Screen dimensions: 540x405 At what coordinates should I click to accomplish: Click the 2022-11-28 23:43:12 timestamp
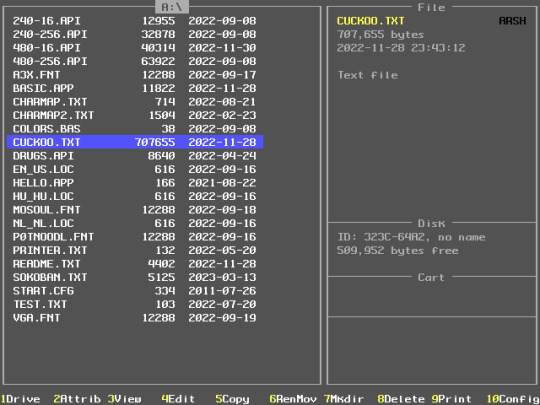[401, 48]
